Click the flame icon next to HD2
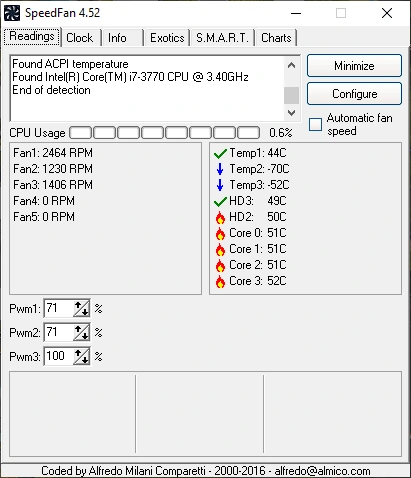 tap(220, 217)
